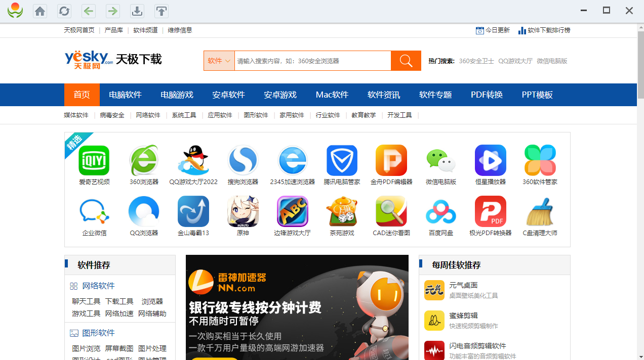Open the 蜜蜂剪辑 app icon
Viewport: 644px width, 360px height.
click(434, 321)
